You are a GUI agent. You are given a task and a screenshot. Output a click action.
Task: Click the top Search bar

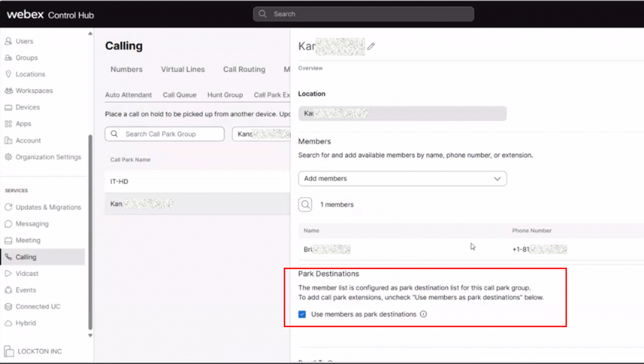click(363, 14)
